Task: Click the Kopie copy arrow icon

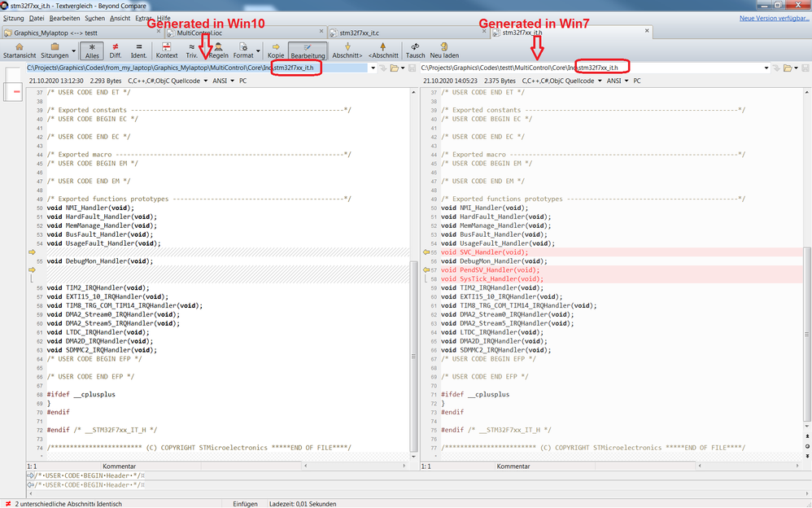Action: pyautogui.click(x=276, y=47)
